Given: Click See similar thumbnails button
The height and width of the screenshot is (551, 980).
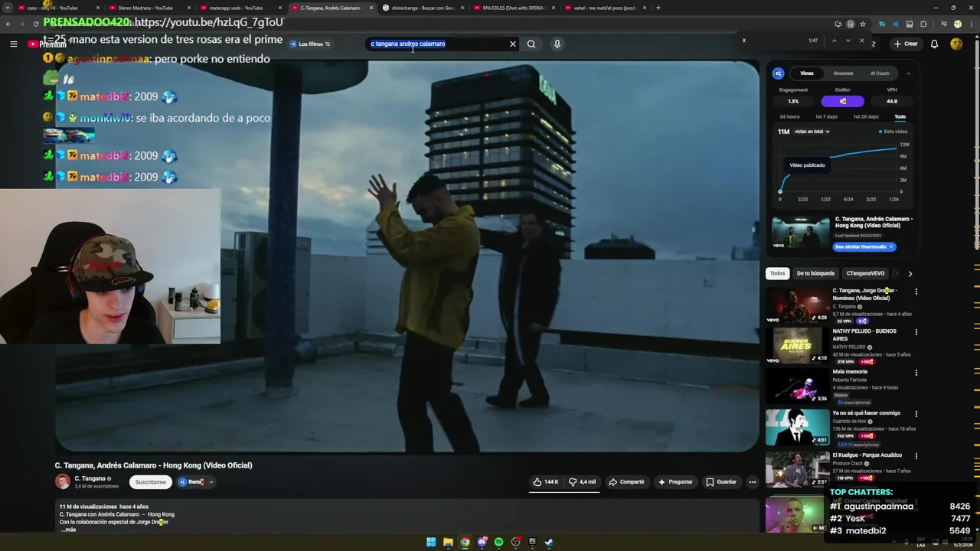Looking at the screenshot, I should [864, 247].
